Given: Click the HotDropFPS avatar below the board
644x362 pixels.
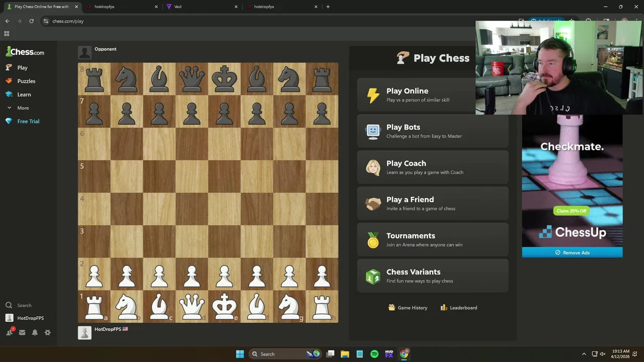Looking at the screenshot, I should tap(85, 332).
